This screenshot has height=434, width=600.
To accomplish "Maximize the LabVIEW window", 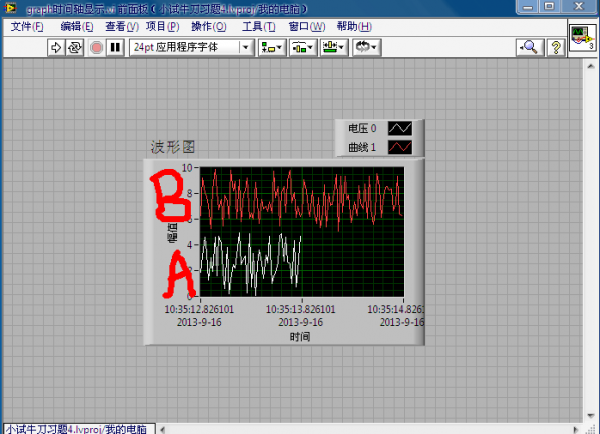I will coord(549,7).
